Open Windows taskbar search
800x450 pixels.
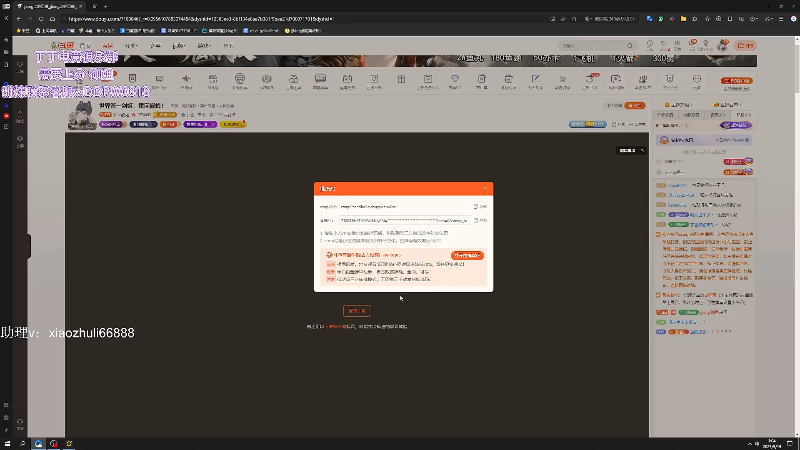click(x=22, y=444)
